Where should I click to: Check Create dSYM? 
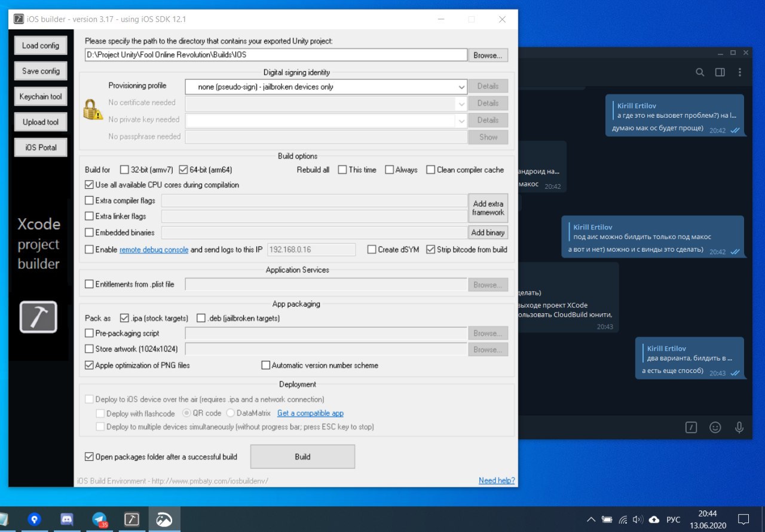[372, 250]
